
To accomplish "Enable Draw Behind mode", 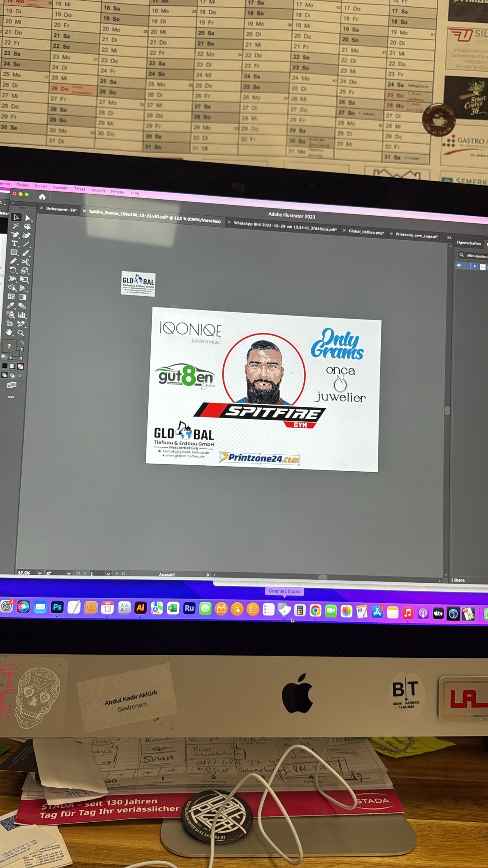I will 12,375.
